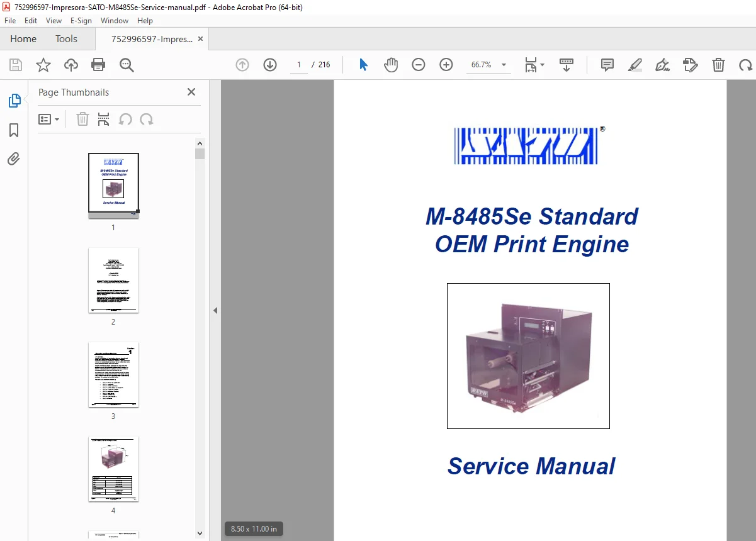Image resolution: width=756 pixels, height=541 pixels.
Task: Click the "216" total page count
Action: click(324, 65)
